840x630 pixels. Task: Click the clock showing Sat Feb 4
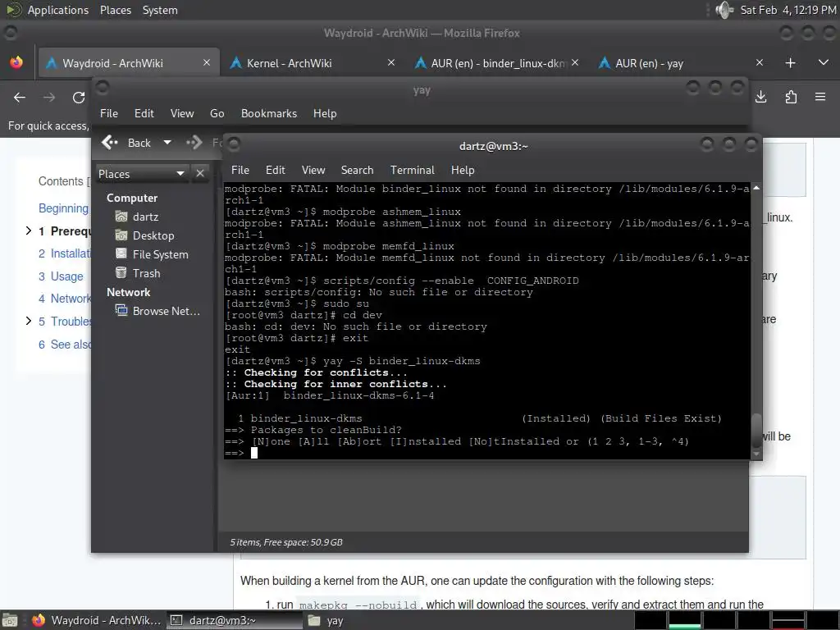click(787, 10)
